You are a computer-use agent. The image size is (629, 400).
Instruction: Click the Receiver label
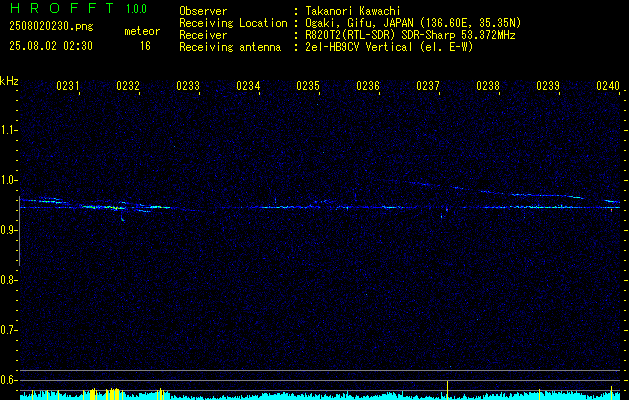click(203, 35)
